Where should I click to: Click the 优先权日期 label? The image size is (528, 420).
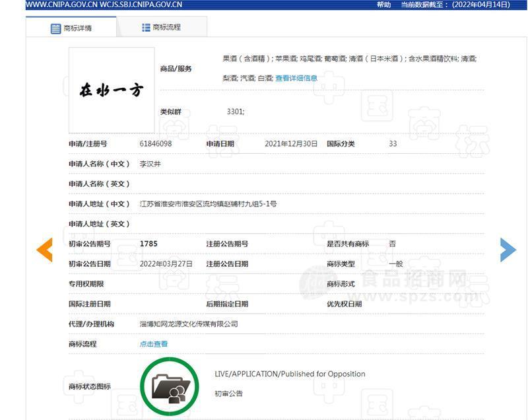(344, 304)
